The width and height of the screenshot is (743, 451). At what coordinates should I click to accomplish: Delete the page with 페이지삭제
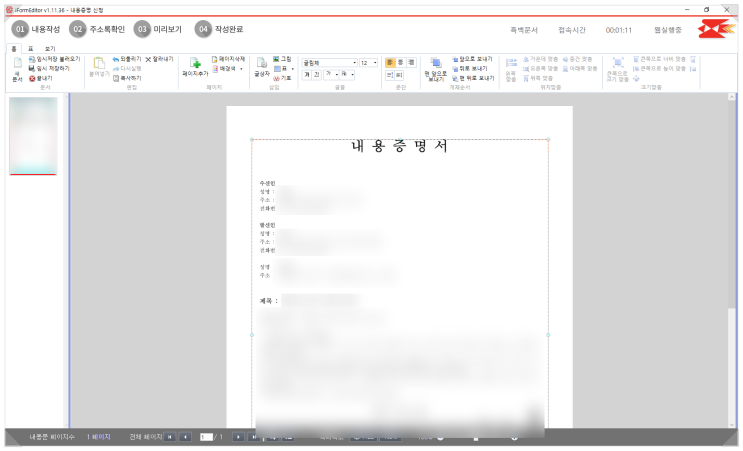coord(228,59)
